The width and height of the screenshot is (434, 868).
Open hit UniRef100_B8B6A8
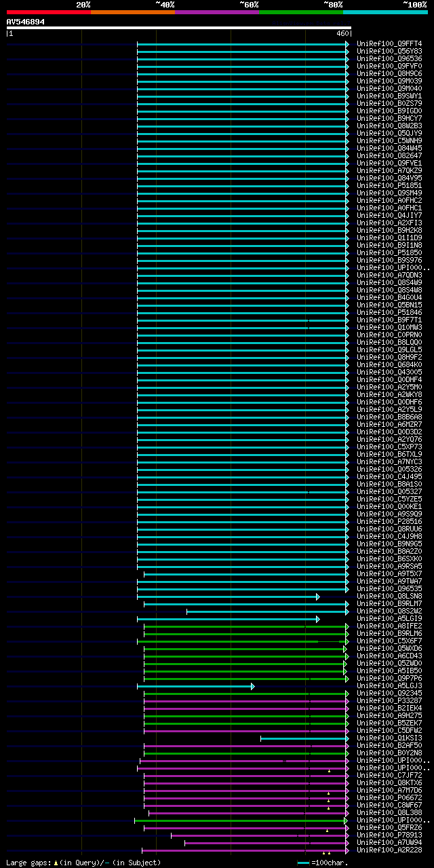pyautogui.click(x=389, y=417)
